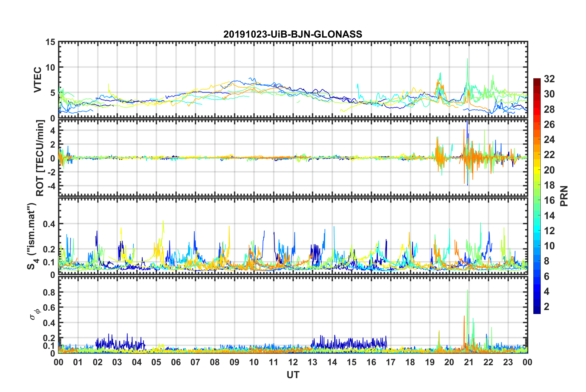
Task: Click UT axis tick label 21
Action: [469, 362]
